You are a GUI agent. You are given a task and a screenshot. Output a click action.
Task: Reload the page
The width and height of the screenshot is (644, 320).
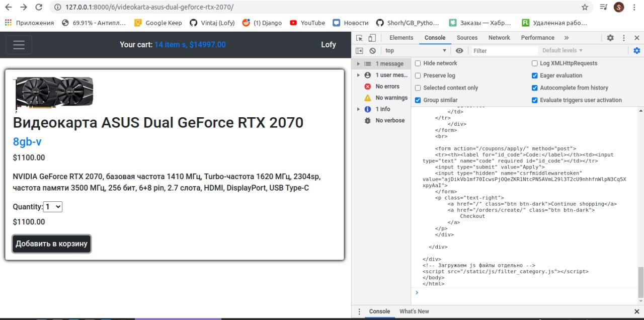coord(39,7)
